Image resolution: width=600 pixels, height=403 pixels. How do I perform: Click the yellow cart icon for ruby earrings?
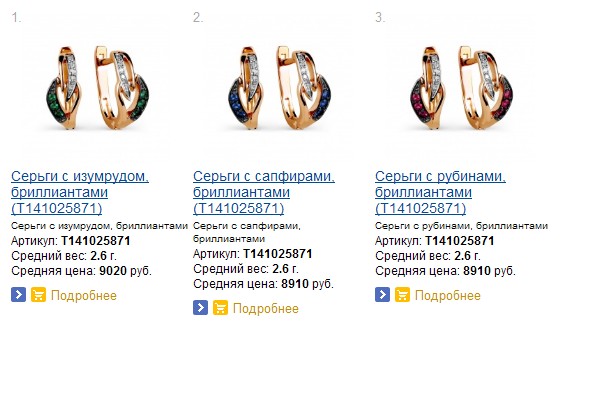point(402,295)
